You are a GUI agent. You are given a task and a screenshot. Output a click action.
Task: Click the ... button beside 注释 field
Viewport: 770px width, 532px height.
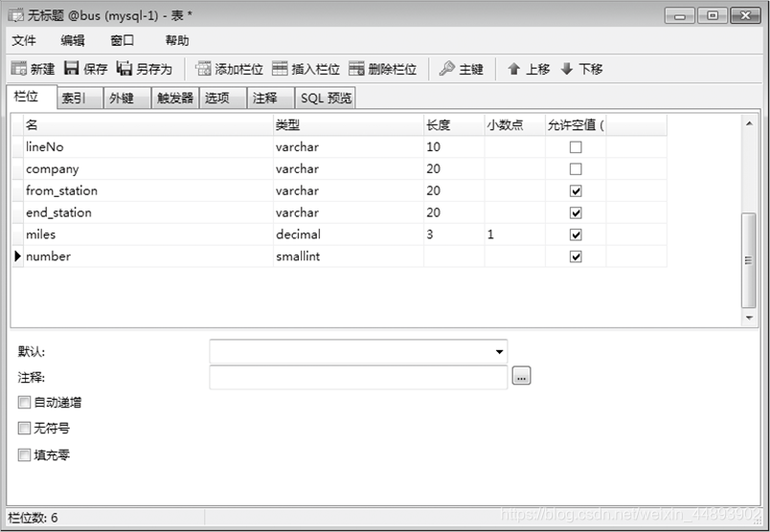point(522,376)
